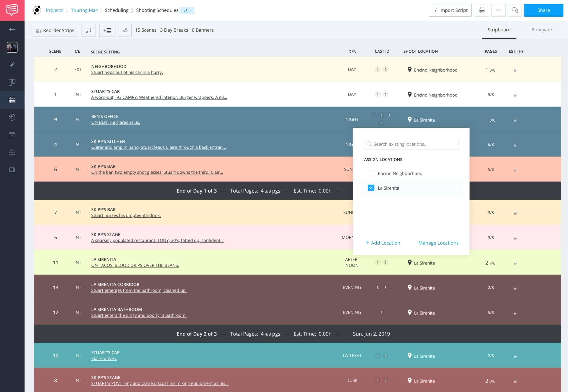The image size is (568, 392).
Task: Click the print shooting schedule icon
Action: 482,10
